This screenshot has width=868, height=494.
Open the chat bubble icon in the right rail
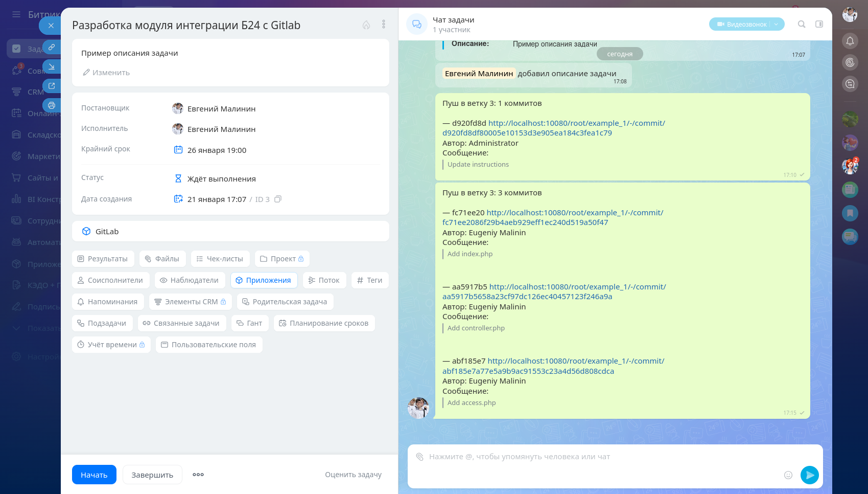[x=850, y=236]
